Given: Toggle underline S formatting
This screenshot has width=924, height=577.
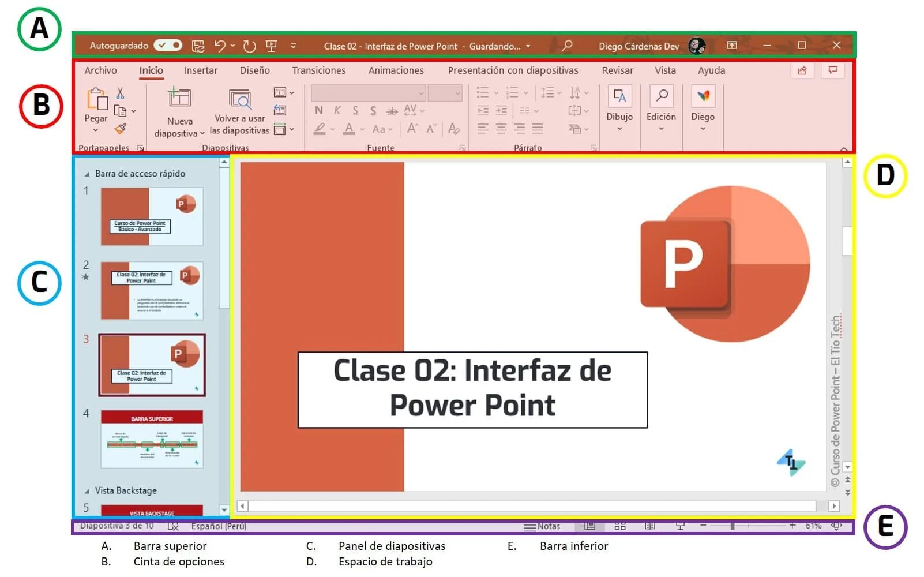Looking at the screenshot, I should [355, 110].
